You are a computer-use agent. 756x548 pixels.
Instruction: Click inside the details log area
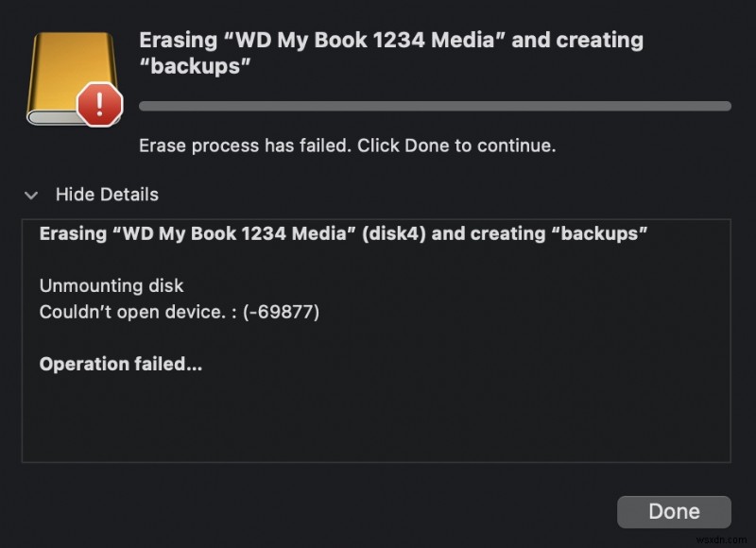[378, 416]
